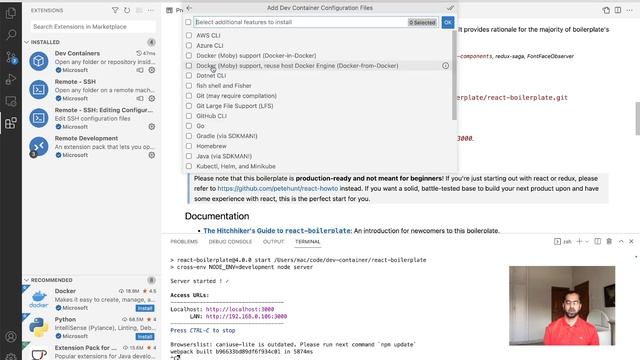Screen dimensions: 640x360
Task: Open the Accounts icon in activity bar
Action: [11, 337]
